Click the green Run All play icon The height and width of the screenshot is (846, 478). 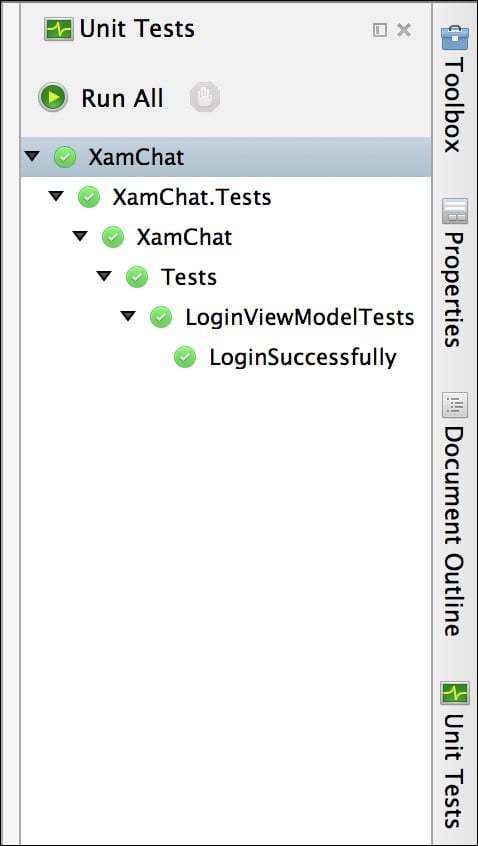coord(53,98)
